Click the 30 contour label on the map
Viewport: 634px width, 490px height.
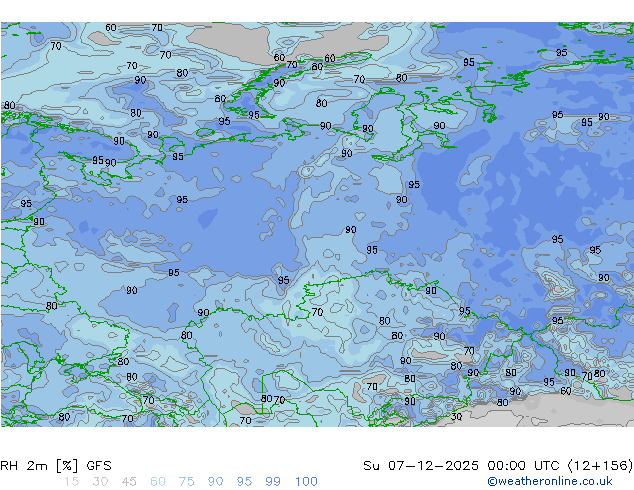[x=456, y=416]
